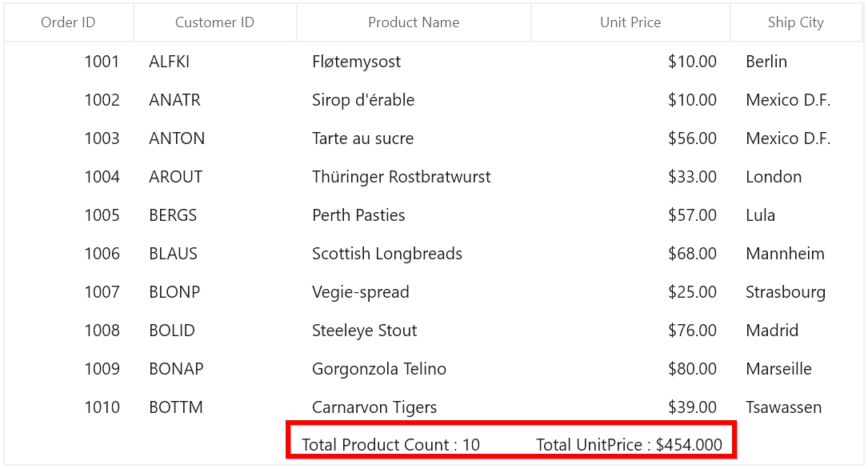Click customer ID ANTON

point(177,138)
